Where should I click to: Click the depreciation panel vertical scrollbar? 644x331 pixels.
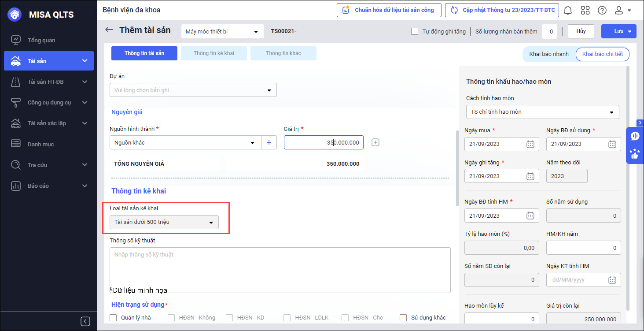[628, 188]
